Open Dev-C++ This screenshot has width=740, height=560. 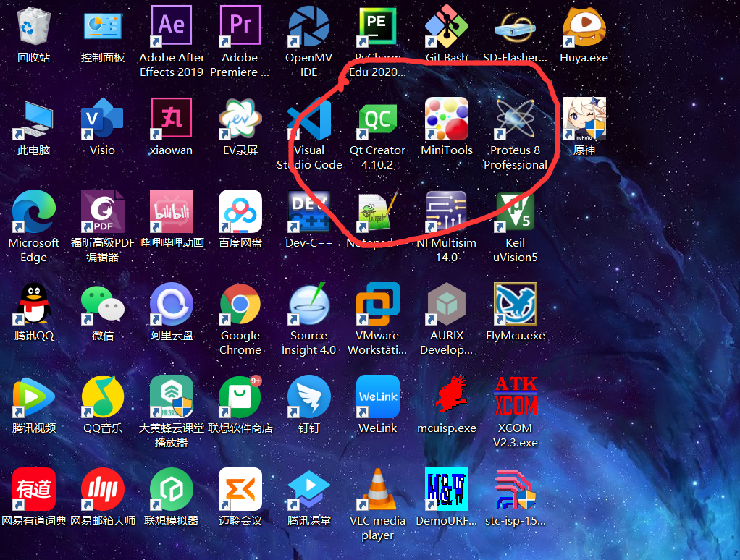coord(309,212)
